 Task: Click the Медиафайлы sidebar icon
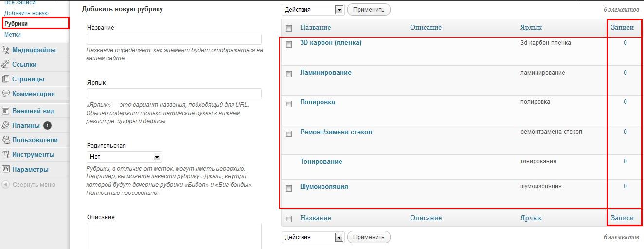[6, 50]
